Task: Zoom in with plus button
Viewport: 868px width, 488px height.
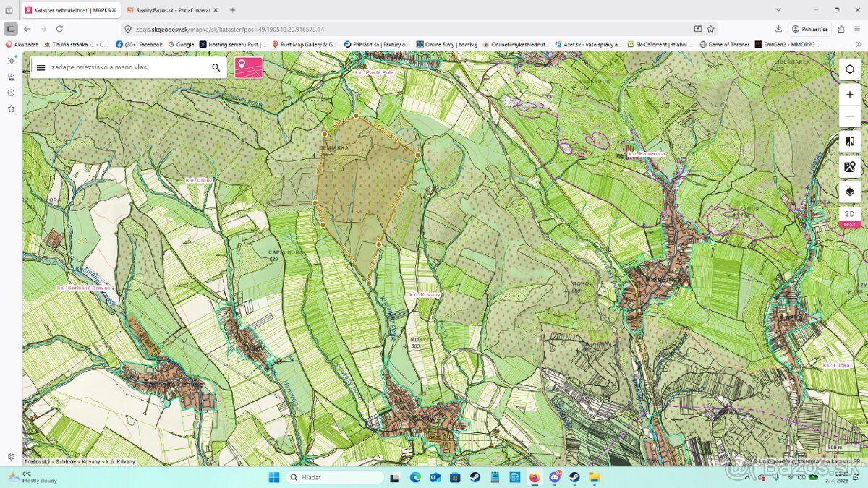Action: [850, 95]
